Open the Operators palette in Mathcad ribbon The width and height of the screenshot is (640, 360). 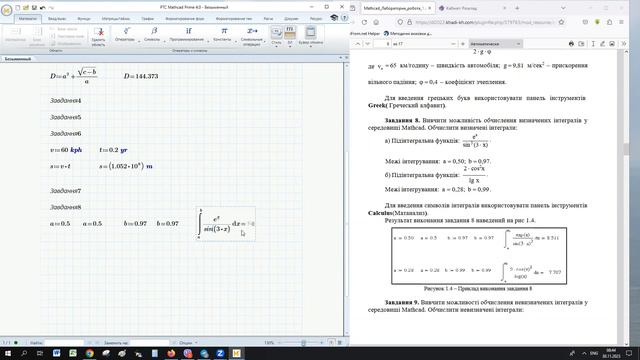(125, 34)
